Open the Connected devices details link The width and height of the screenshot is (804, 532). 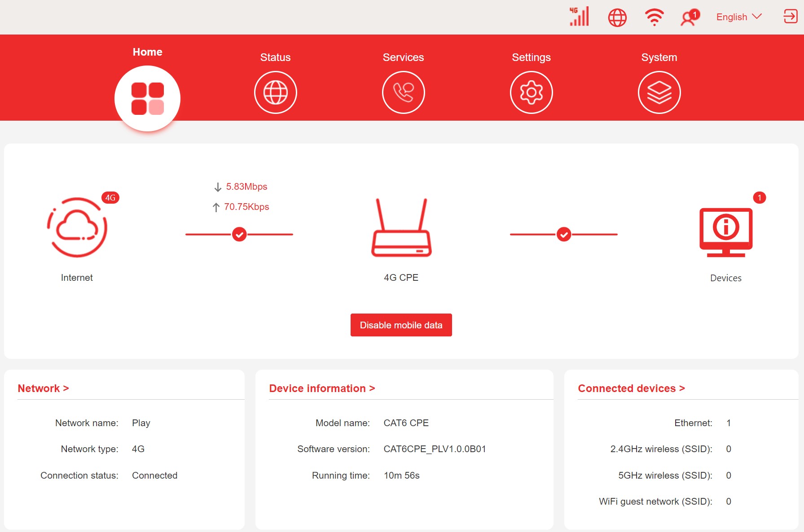click(631, 388)
